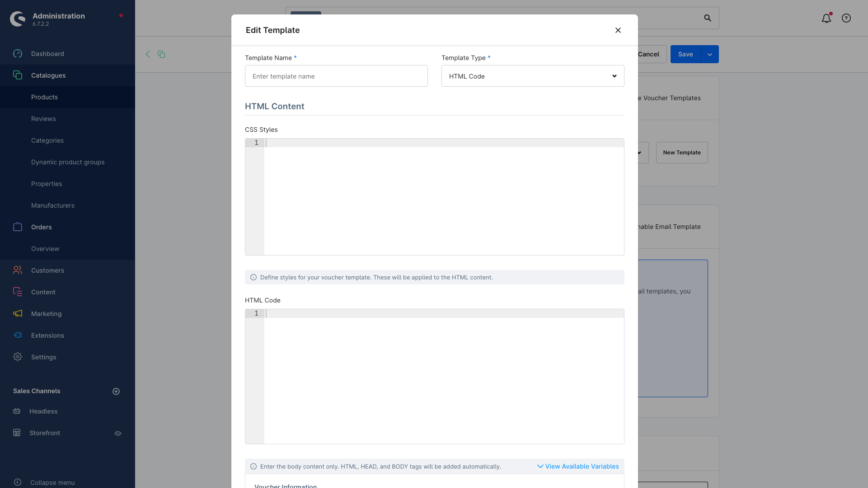Click the Settings gear icon

tap(18, 357)
